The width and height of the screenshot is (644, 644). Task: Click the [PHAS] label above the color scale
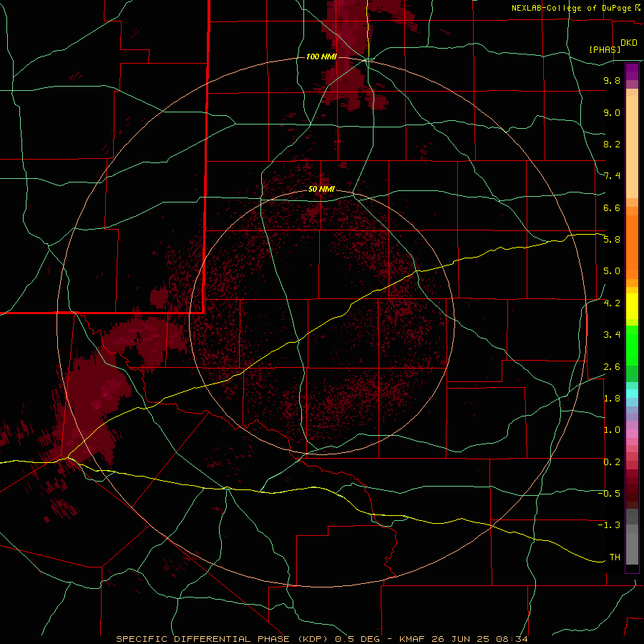pos(605,49)
